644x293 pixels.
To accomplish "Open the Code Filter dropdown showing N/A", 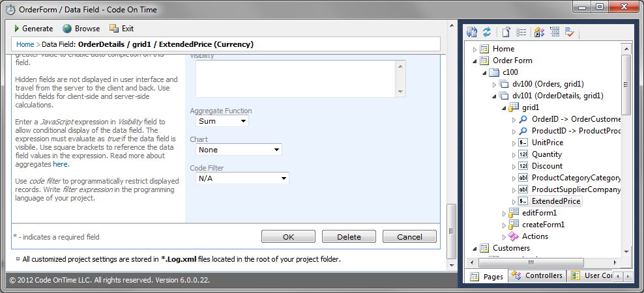I will (242, 178).
